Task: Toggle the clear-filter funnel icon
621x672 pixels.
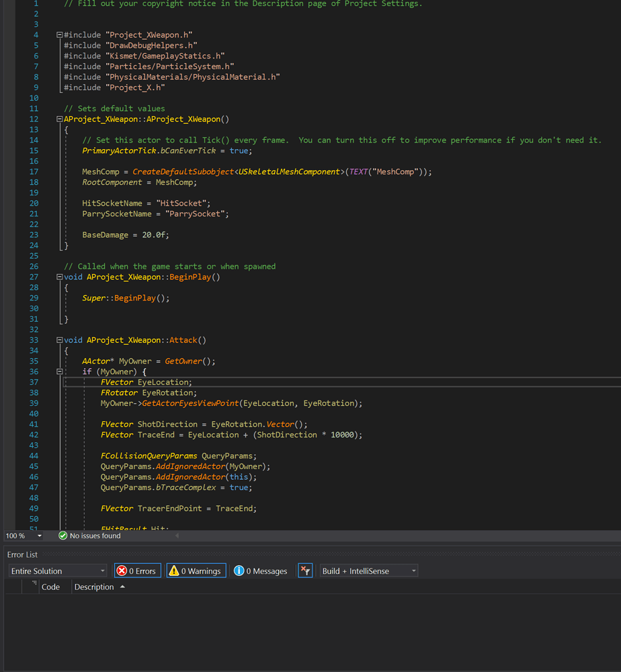Action: (x=305, y=571)
